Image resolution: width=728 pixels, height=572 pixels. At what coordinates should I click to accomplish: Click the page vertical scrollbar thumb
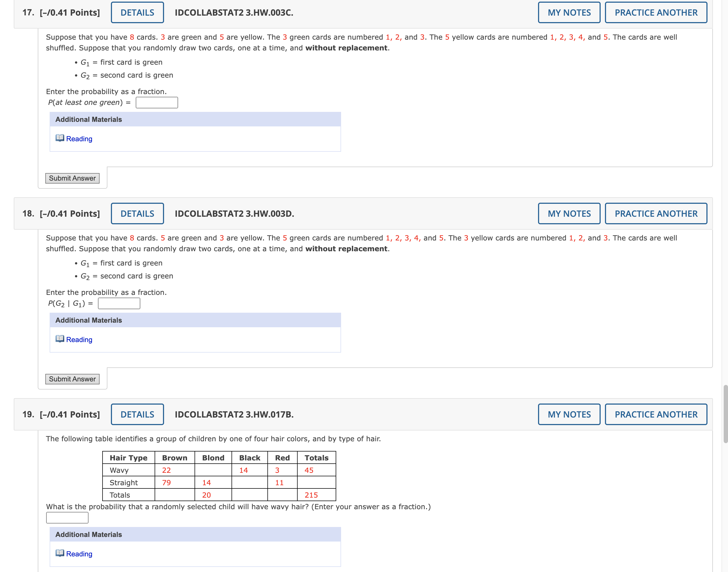[x=725, y=414]
